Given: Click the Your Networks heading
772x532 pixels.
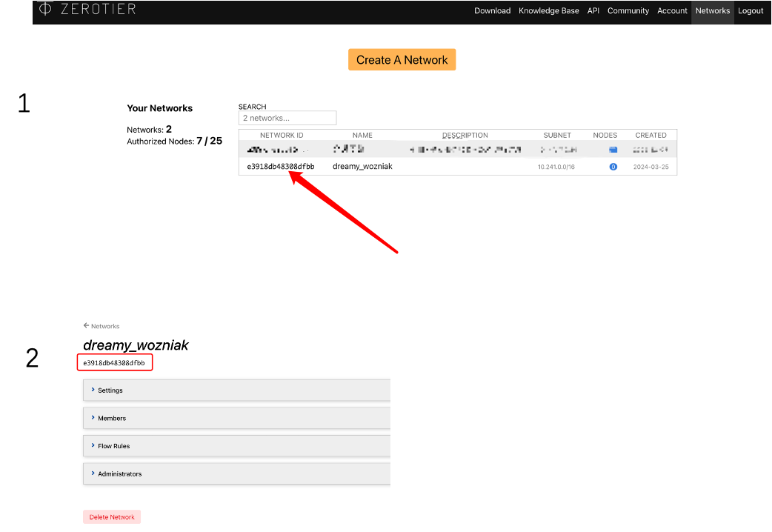Looking at the screenshot, I should click(159, 108).
